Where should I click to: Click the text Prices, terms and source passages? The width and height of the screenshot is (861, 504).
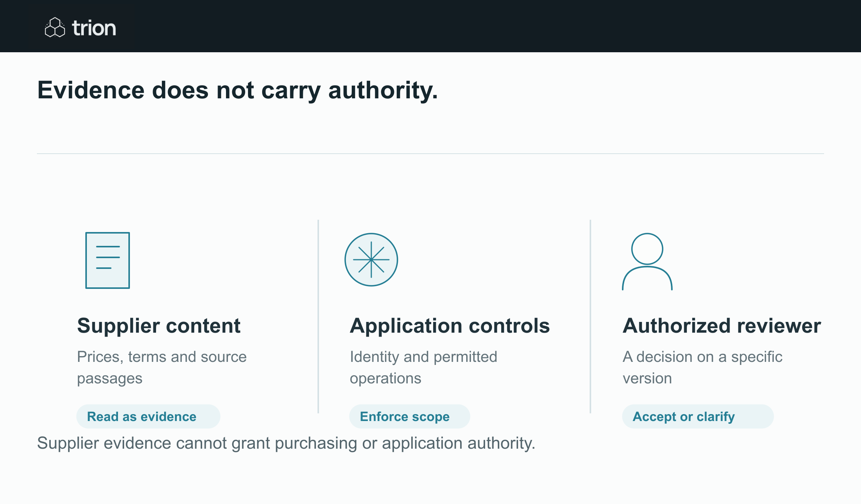(x=162, y=368)
